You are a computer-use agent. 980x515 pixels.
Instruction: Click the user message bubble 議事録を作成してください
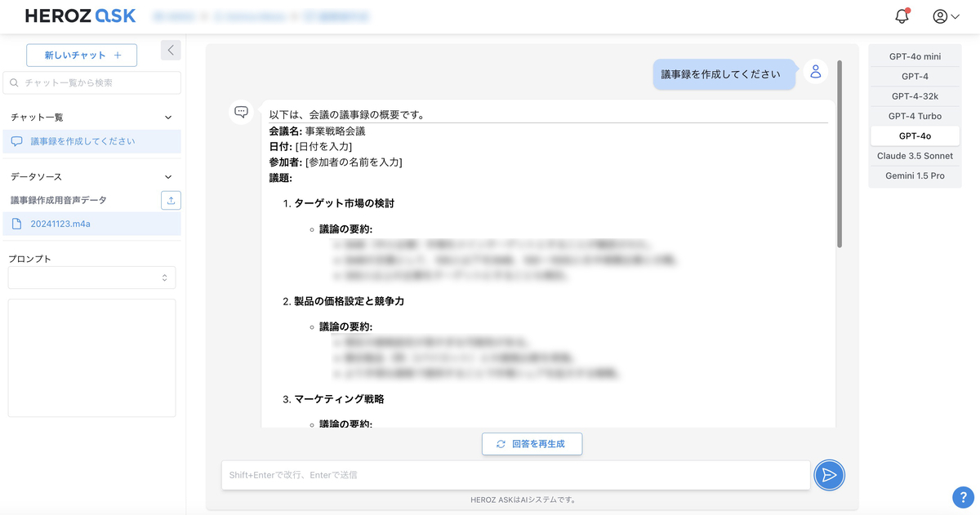pyautogui.click(x=724, y=74)
